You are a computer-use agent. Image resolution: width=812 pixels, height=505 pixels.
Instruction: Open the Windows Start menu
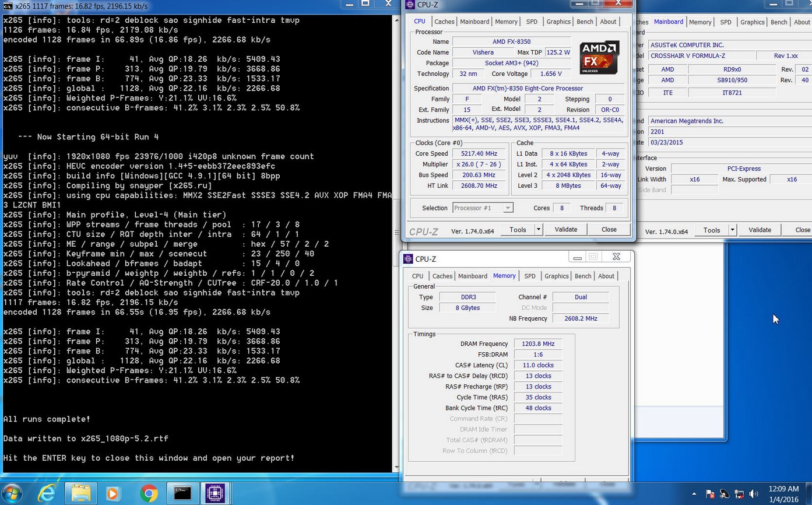coord(11,493)
